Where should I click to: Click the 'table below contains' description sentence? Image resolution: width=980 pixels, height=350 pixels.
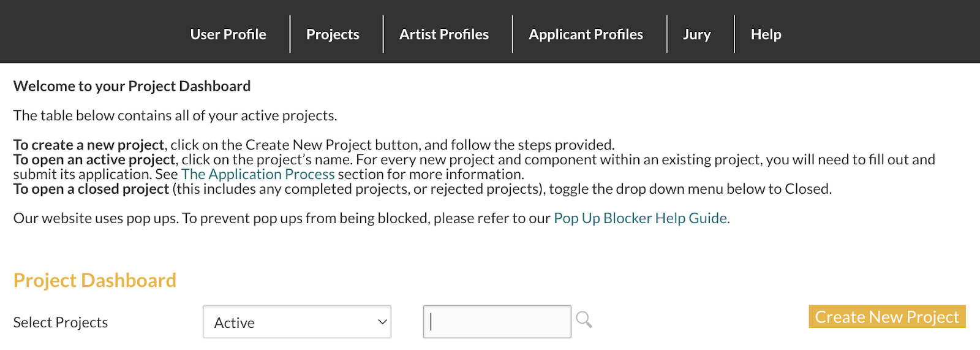(x=175, y=115)
